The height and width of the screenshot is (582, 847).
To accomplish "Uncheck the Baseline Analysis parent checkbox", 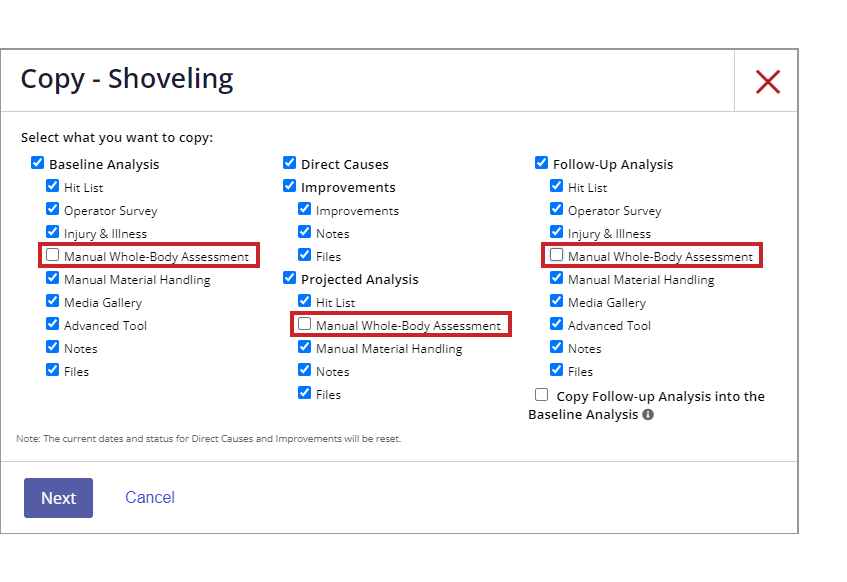I will pyautogui.click(x=37, y=163).
